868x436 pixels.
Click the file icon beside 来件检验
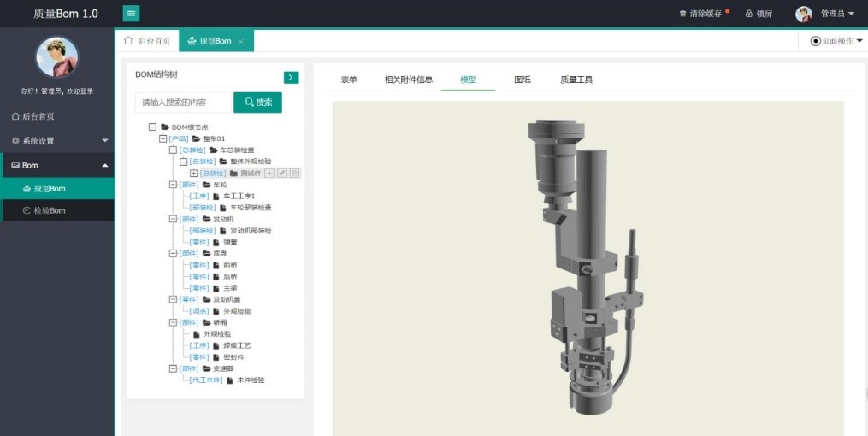[x=230, y=380]
